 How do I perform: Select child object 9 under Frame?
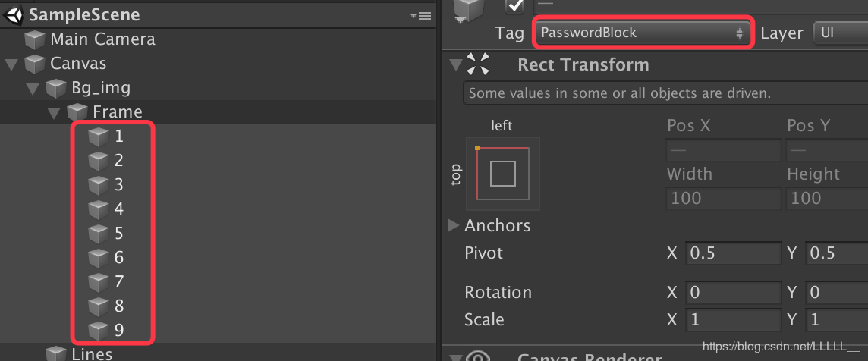[118, 330]
